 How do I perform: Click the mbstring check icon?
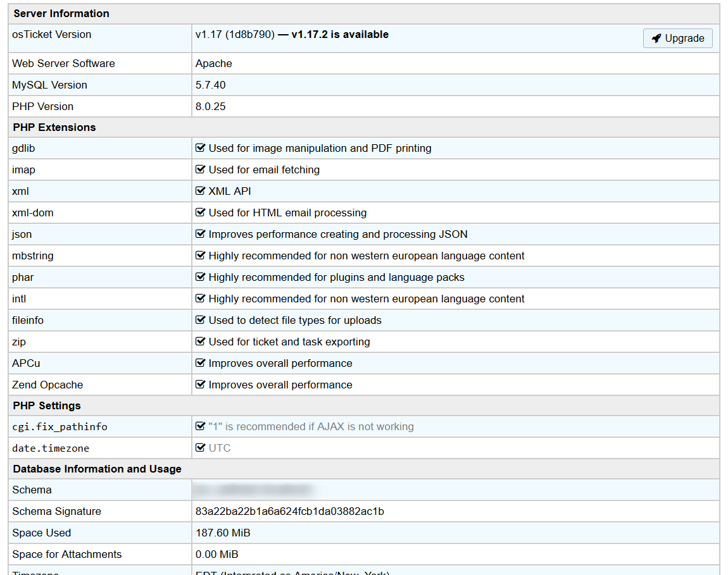click(201, 256)
